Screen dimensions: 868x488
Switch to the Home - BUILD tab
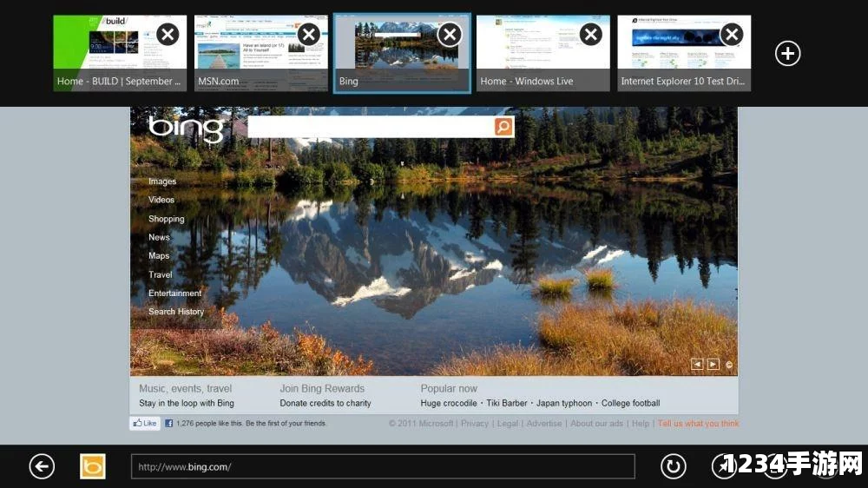(120, 53)
